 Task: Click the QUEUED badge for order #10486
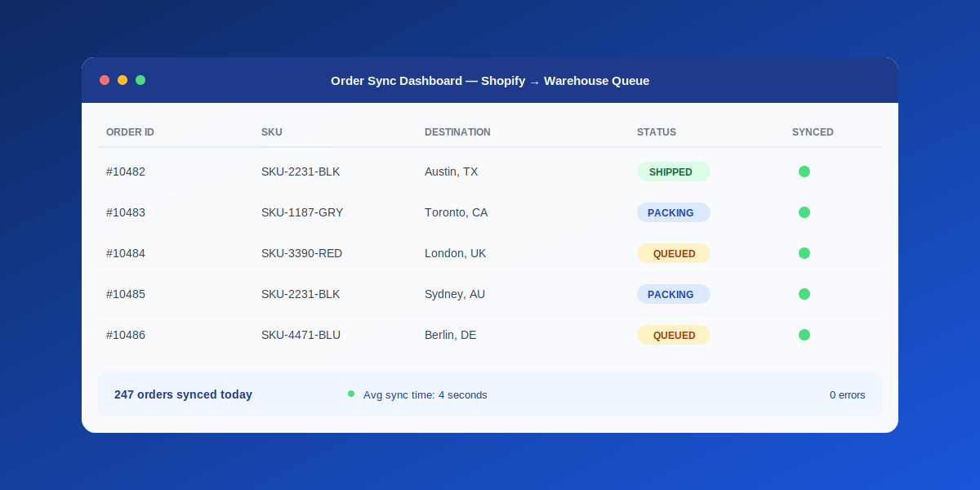[x=674, y=335]
